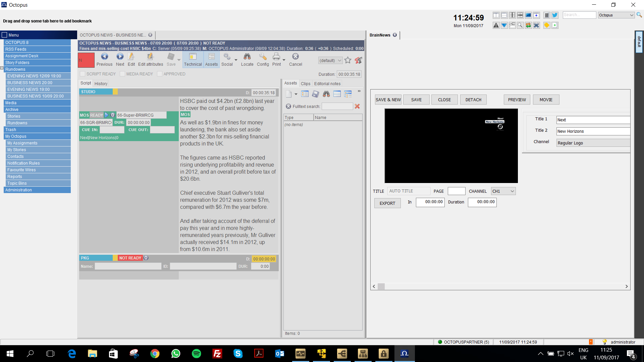This screenshot has height=362, width=644.
Task: Click the Edit attributes icon
Action: click(150, 57)
